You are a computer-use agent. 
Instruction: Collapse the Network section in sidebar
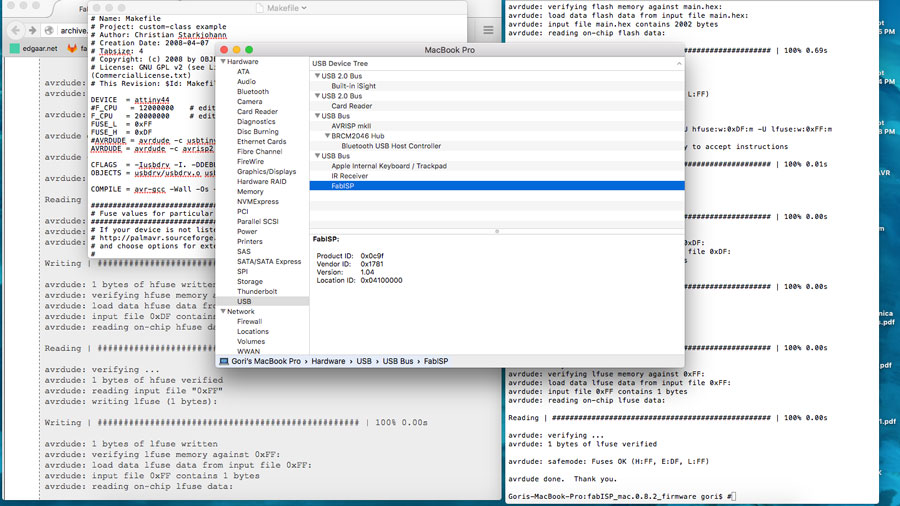[223, 312]
